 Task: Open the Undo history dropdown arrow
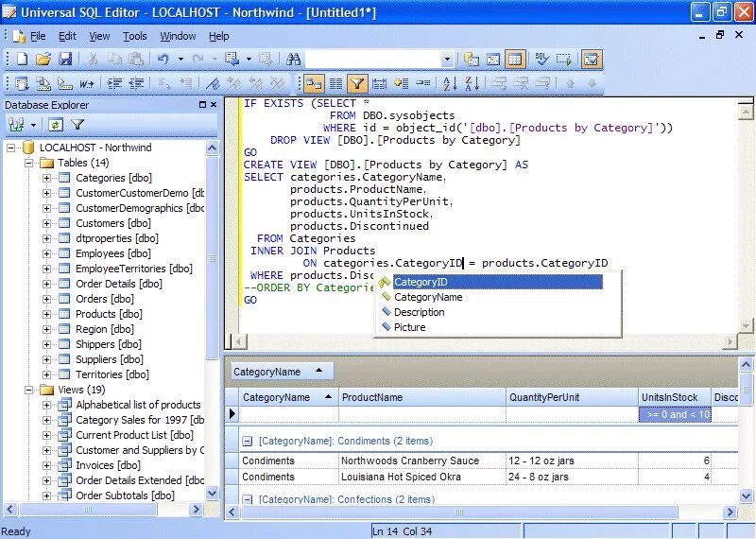(180, 59)
